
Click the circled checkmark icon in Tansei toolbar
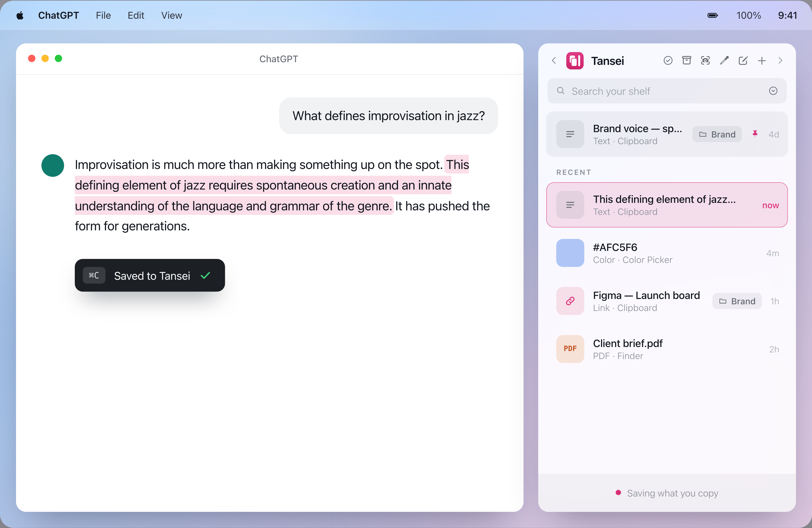click(x=668, y=61)
